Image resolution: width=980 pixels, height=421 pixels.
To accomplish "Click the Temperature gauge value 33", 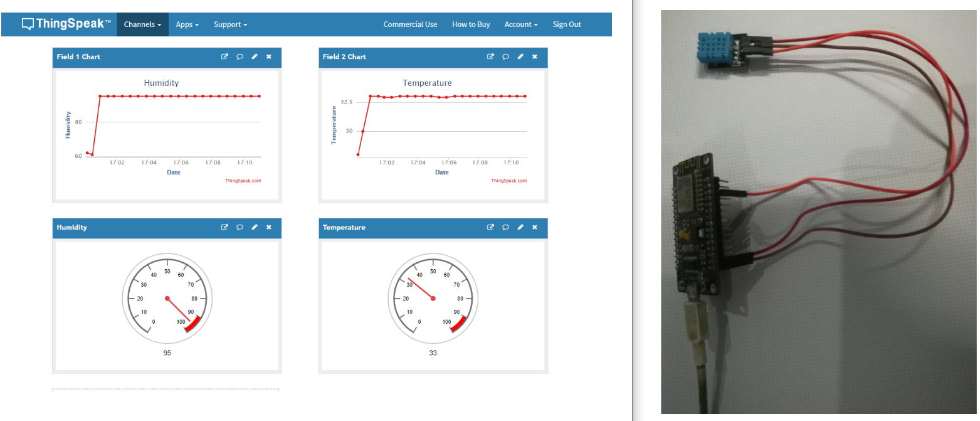I will [x=433, y=353].
